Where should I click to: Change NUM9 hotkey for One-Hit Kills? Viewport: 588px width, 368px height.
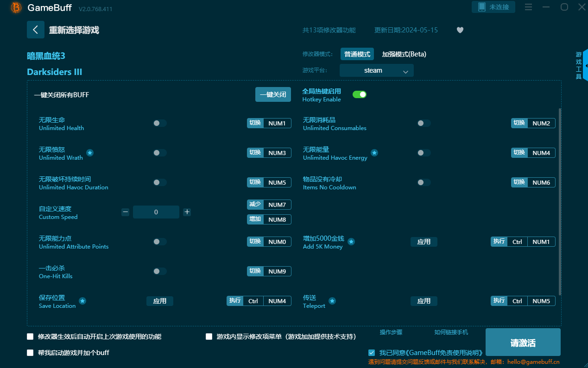277,271
